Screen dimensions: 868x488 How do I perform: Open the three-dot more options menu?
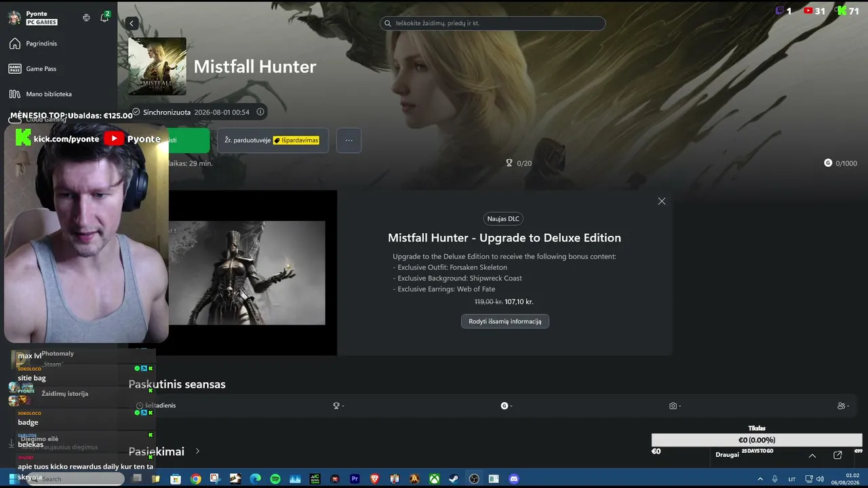point(349,140)
